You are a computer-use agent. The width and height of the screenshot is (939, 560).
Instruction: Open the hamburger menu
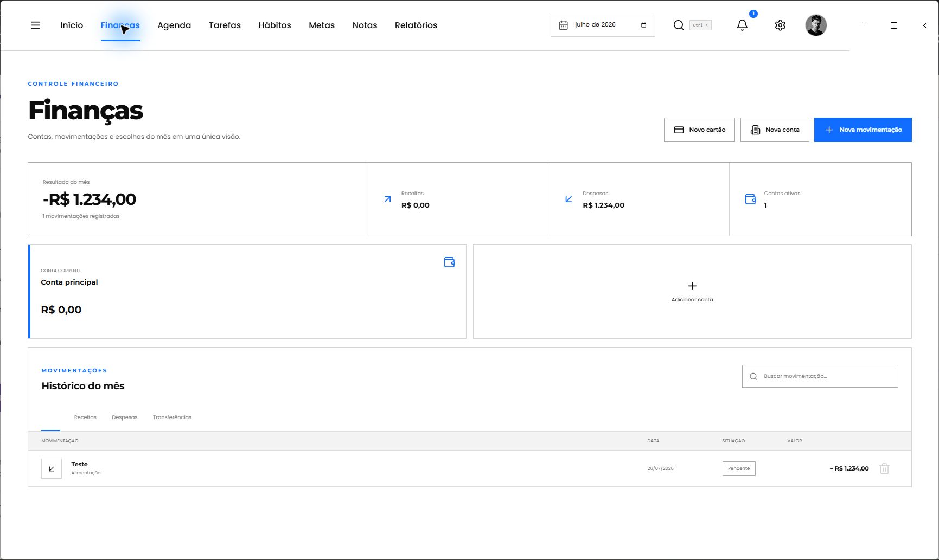click(x=35, y=25)
